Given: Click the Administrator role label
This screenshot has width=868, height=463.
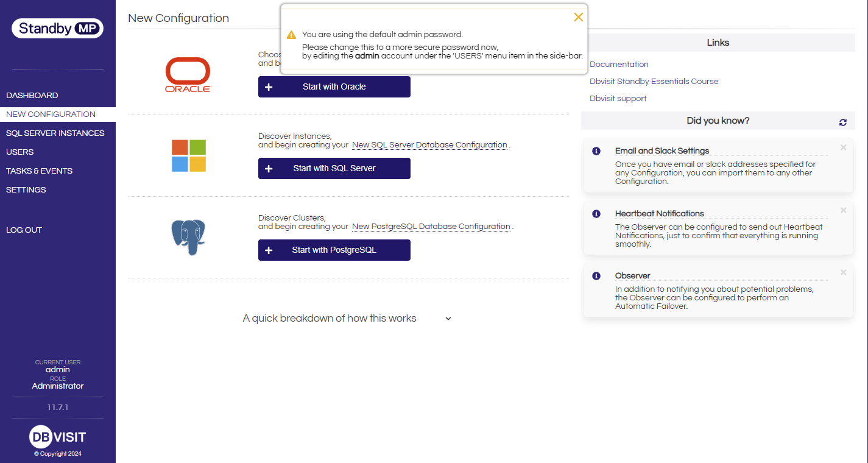Looking at the screenshot, I should coord(58,386).
